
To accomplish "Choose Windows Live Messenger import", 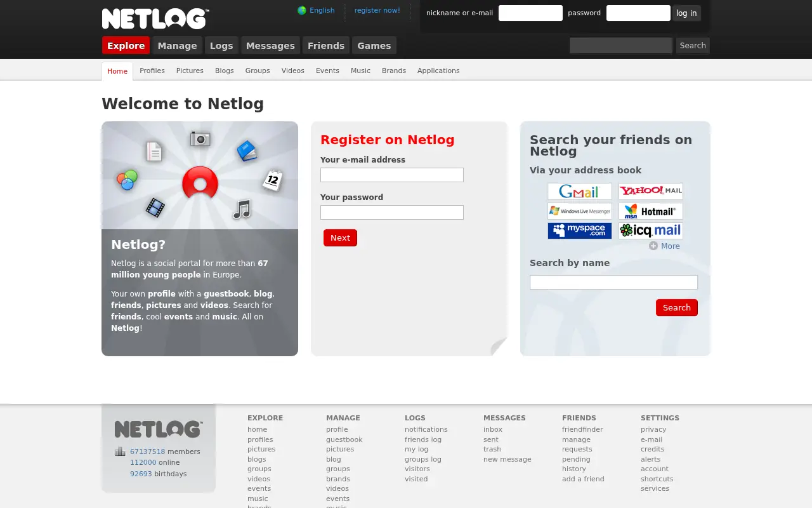I will point(580,211).
